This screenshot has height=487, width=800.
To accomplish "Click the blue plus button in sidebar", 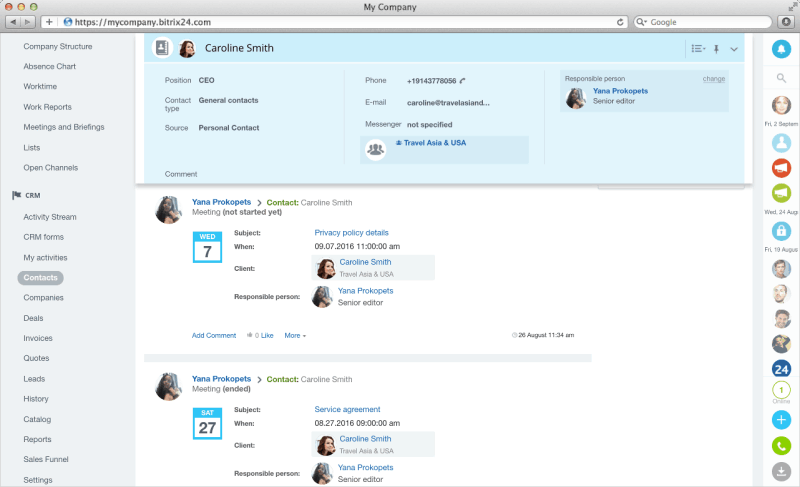I will (781, 420).
